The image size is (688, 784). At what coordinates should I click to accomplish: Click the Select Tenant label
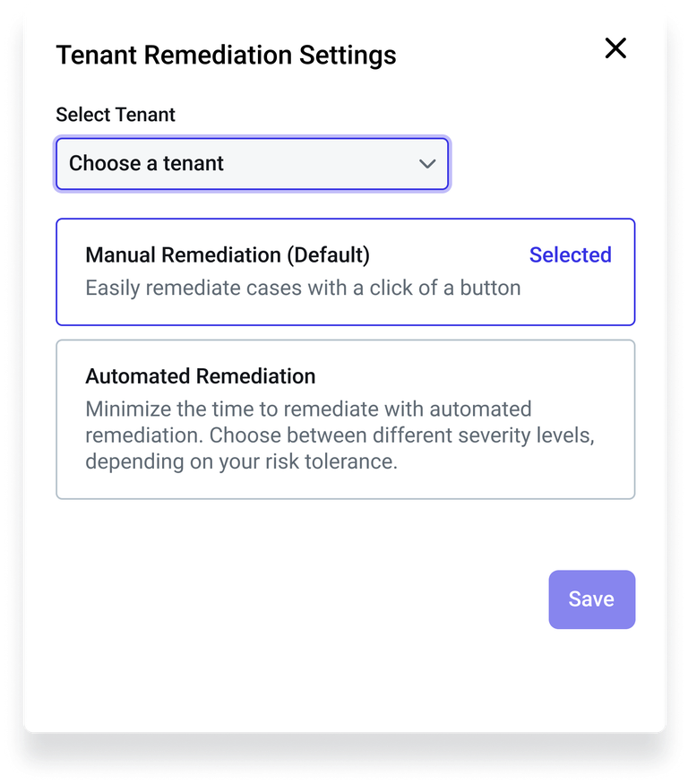tap(116, 115)
